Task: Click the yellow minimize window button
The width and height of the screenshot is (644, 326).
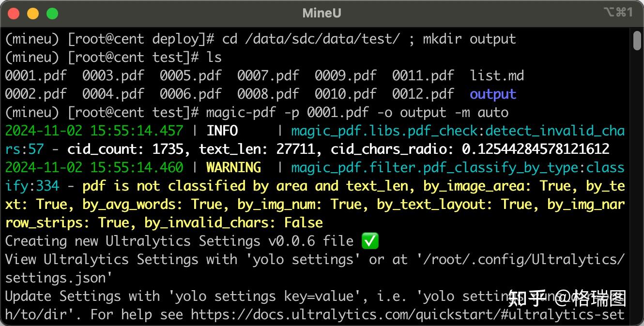Action: click(33, 14)
